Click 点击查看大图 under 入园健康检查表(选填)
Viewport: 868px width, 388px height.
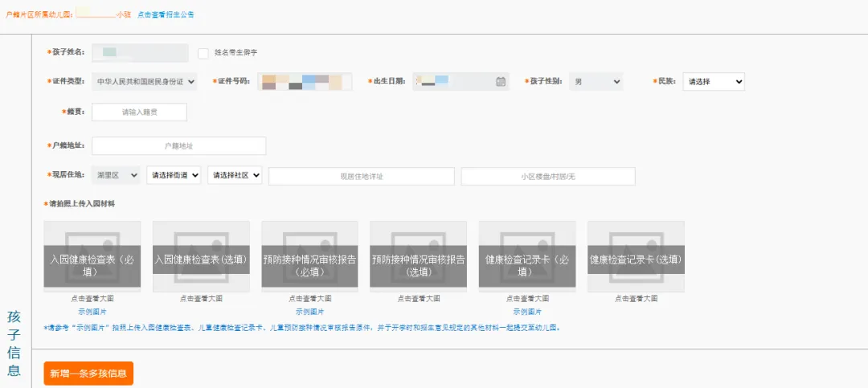pyautogui.click(x=201, y=298)
